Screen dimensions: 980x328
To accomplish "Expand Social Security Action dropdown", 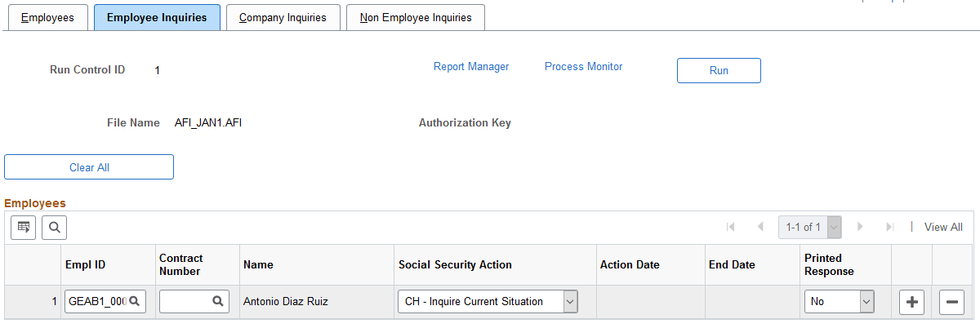I will pos(571,301).
